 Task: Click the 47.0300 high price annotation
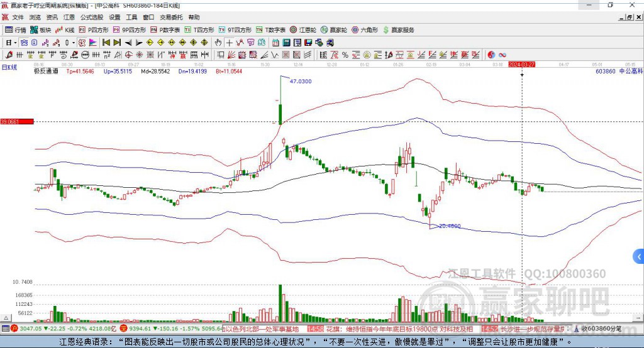click(301, 81)
